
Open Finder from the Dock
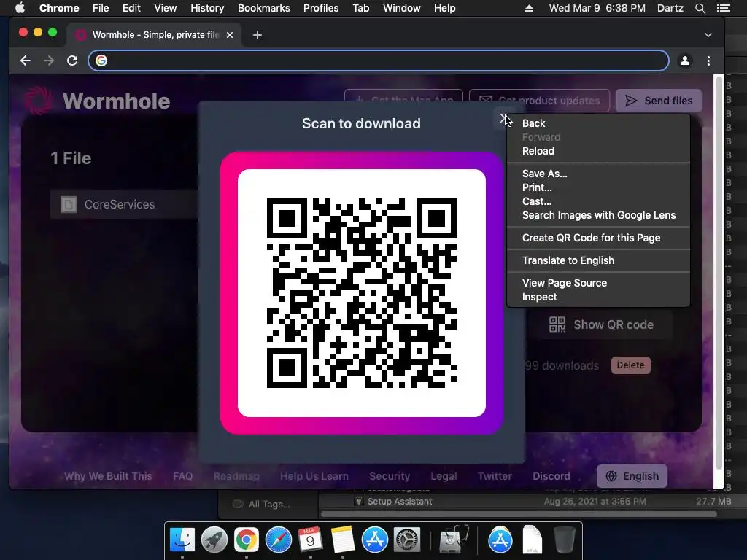pos(182,540)
